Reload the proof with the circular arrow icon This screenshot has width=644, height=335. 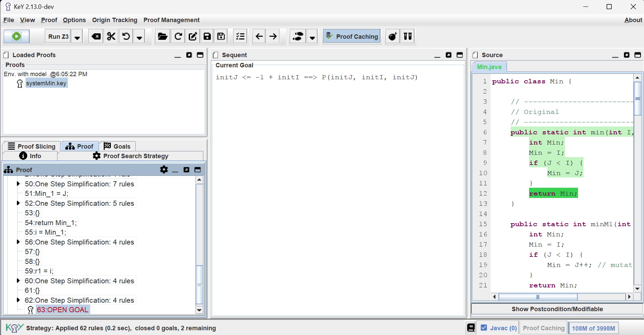coord(178,36)
